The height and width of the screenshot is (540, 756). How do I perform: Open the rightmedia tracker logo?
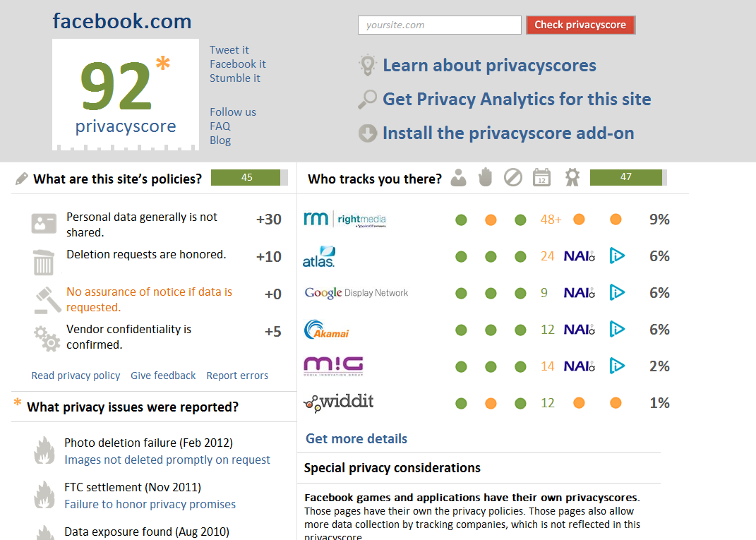tap(345, 220)
